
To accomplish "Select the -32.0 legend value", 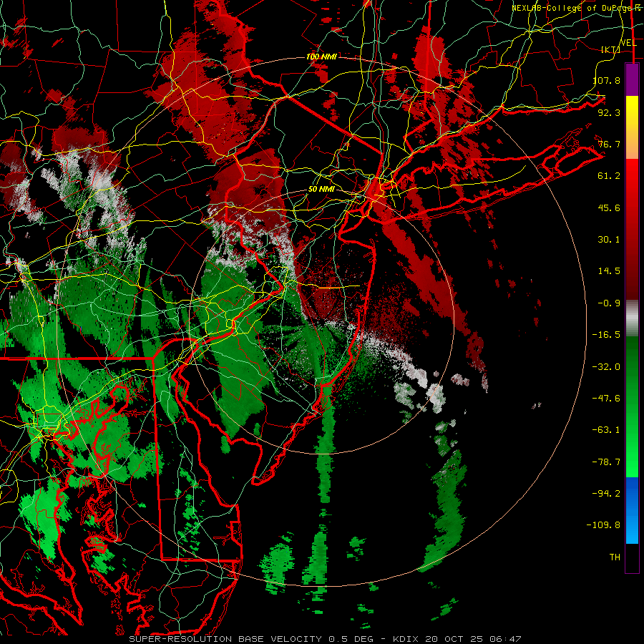I will click(606, 367).
